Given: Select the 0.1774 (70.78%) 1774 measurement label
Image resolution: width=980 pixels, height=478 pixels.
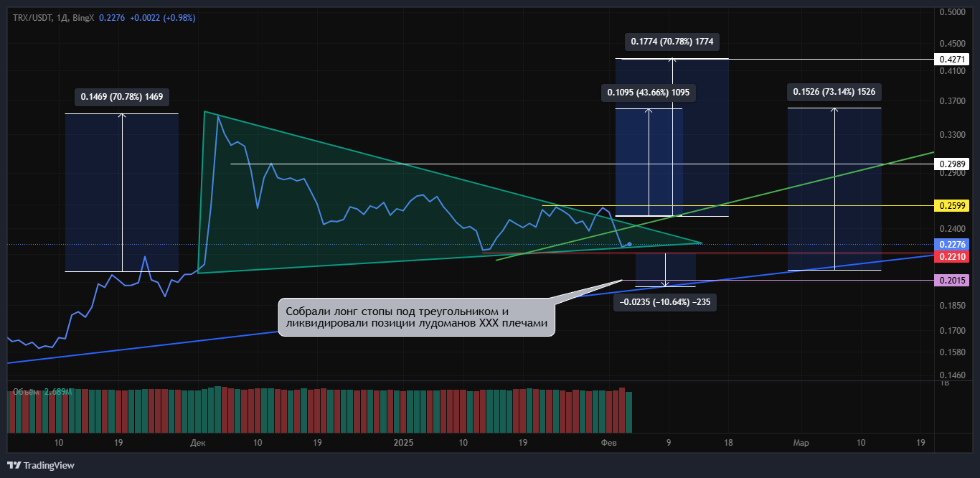Looking at the screenshot, I should [x=672, y=42].
